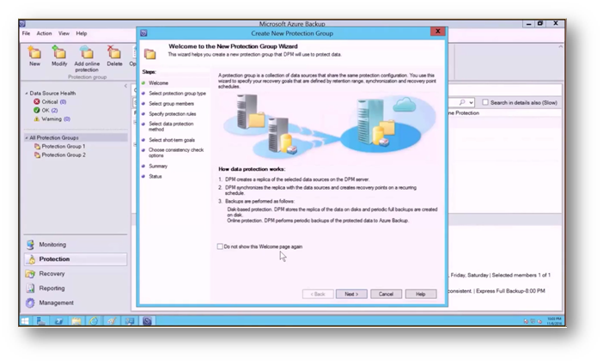This screenshot has height=364, width=603.
Task: Click the Choose consistency check options step
Action: click(x=176, y=153)
